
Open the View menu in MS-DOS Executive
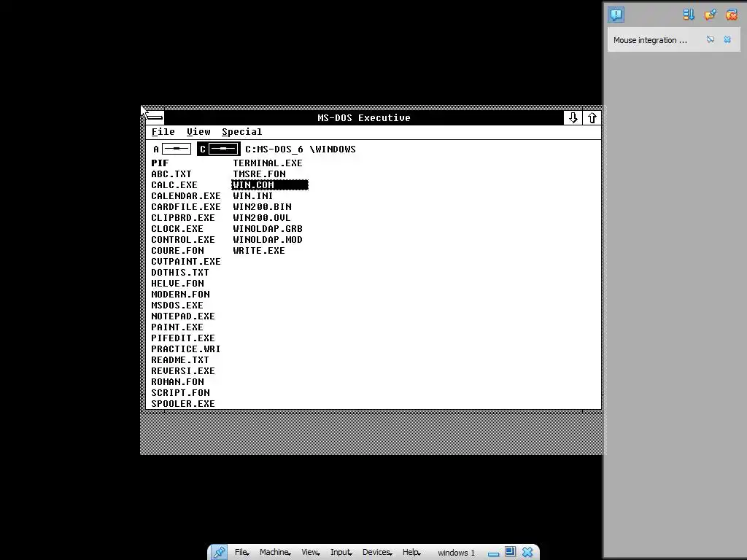(198, 132)
